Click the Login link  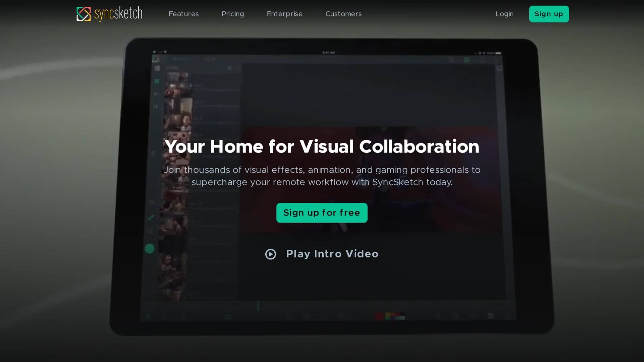(504, 14)
